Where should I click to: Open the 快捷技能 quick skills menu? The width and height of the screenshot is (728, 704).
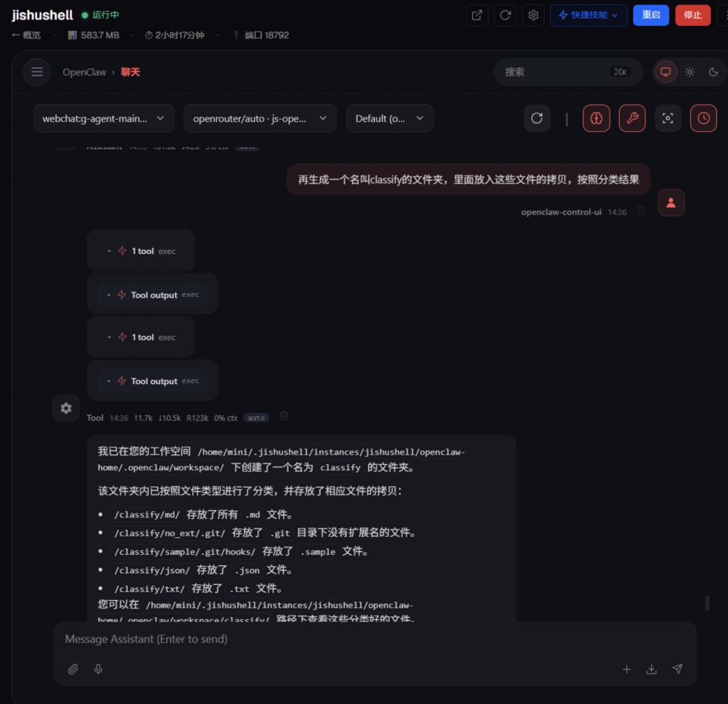(588, 15)
